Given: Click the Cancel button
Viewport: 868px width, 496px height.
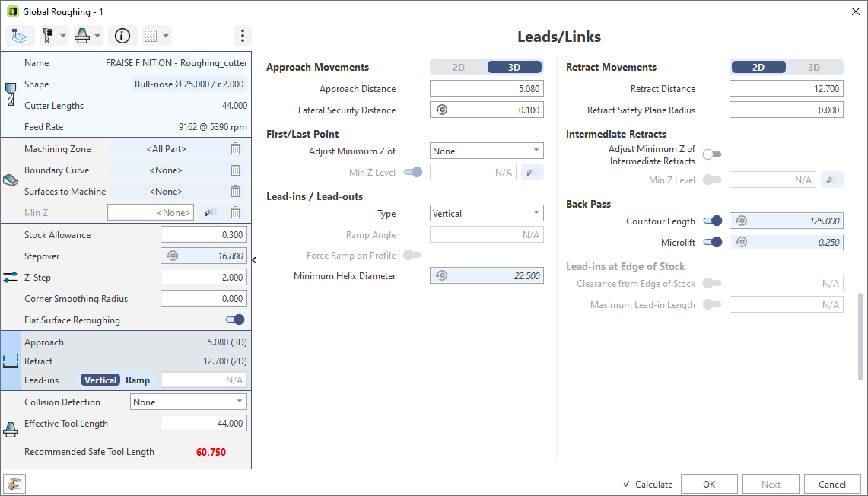Looking at the screenshot, I should 832,484.
